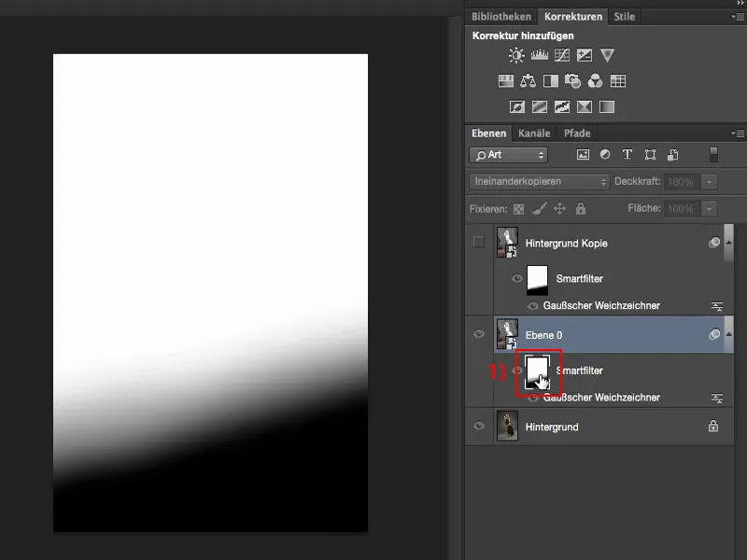Toggle the layer filtering switch
This screenshot has height=560, width=747.
(x=713, y=155)
